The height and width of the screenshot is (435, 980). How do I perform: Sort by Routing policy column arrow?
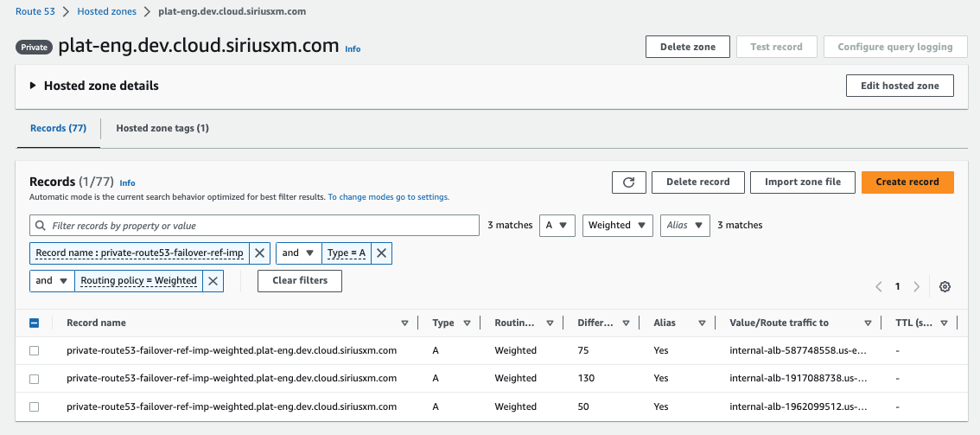pos(550,323)
